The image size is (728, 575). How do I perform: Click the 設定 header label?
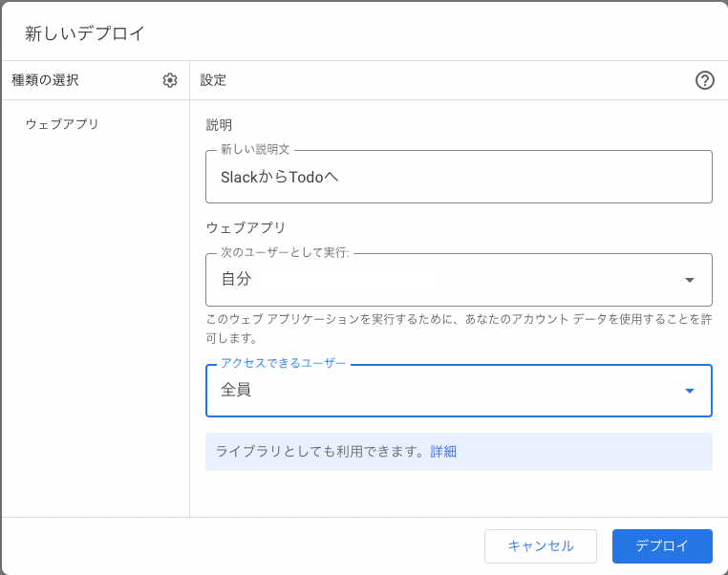[x=213, y=80]
